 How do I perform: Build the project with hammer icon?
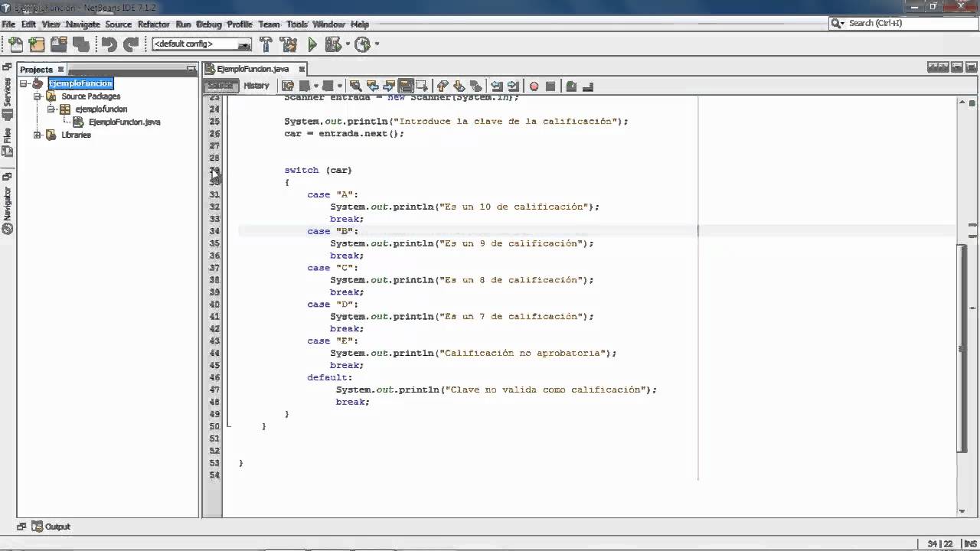pos(266,44)
